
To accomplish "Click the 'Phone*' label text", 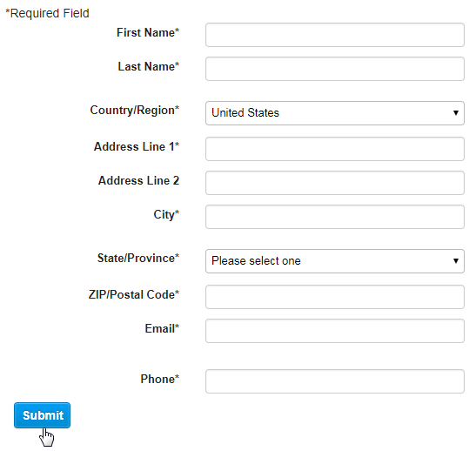I will (159, 379).
